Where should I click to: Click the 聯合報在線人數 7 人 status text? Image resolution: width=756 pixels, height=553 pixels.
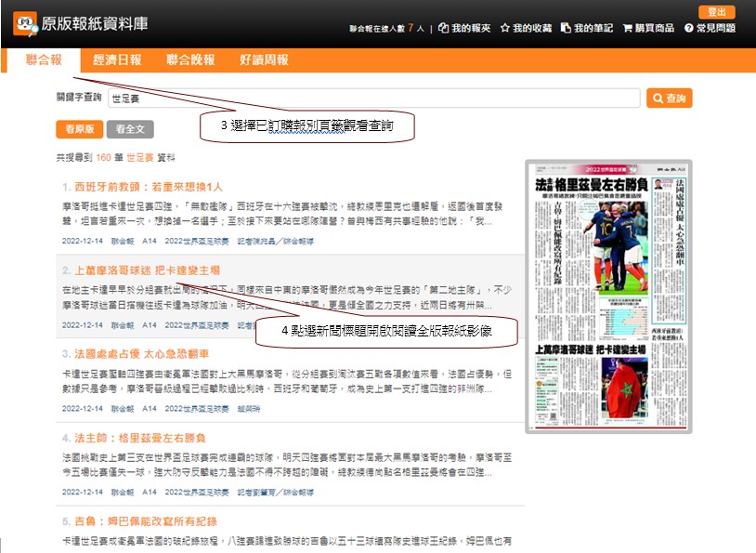click(x=387, y=28)
